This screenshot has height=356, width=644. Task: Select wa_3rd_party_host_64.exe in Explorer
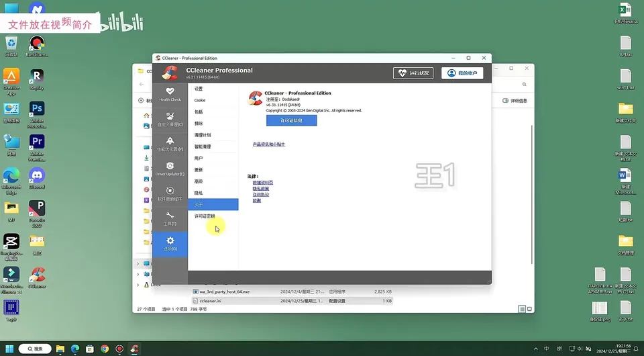(292, 292)
